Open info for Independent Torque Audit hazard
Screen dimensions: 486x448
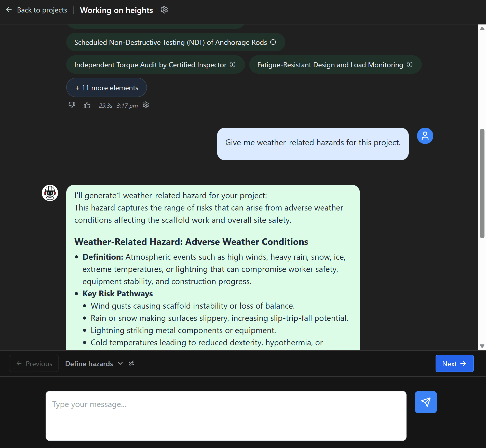[233, 65]
